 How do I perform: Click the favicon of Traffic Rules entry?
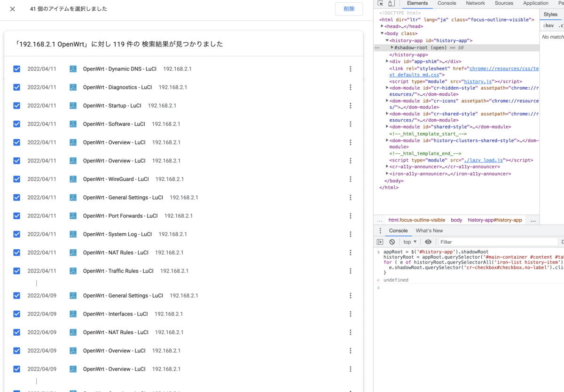[73, 271]
